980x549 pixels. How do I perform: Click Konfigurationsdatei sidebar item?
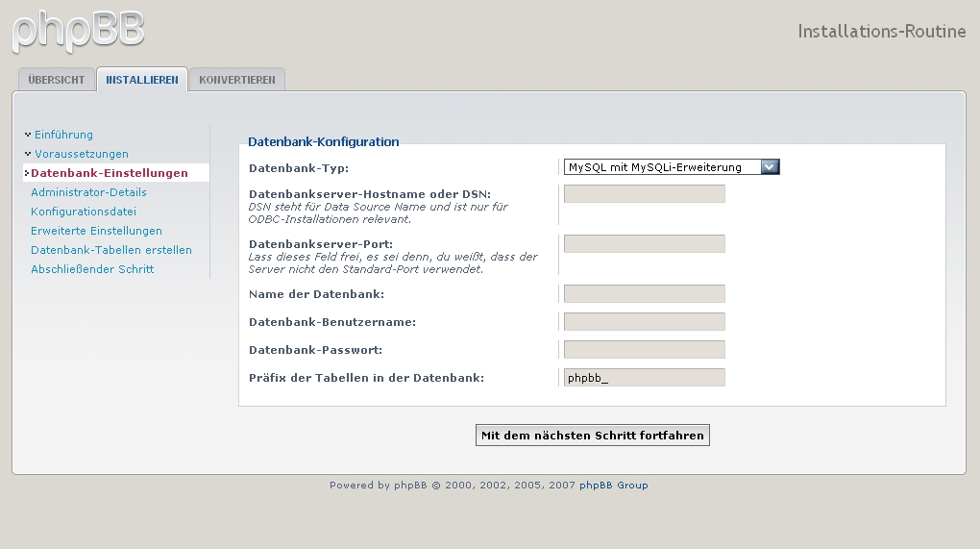pyautogui.click(x=84, y=212)
